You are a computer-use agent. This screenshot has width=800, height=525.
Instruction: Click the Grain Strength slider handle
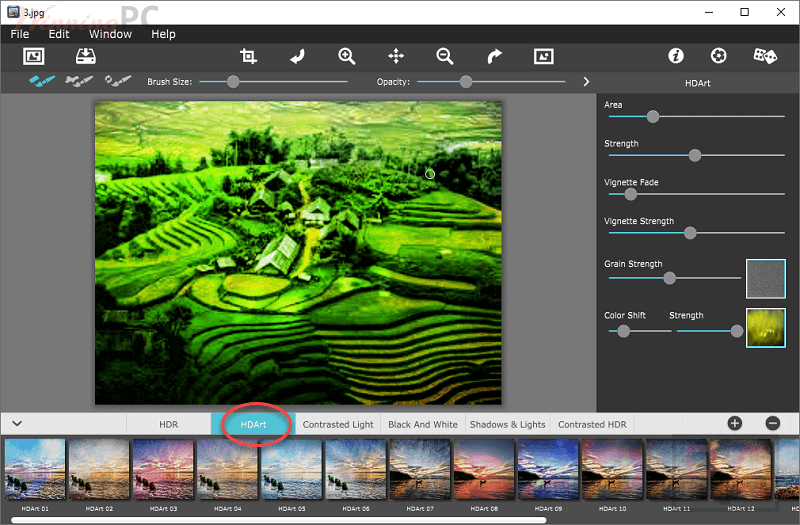click(x=669, y=278)
